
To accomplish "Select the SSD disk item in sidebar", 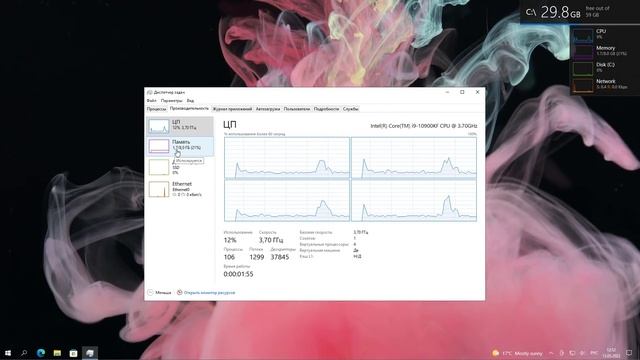I will click(180, 167).
